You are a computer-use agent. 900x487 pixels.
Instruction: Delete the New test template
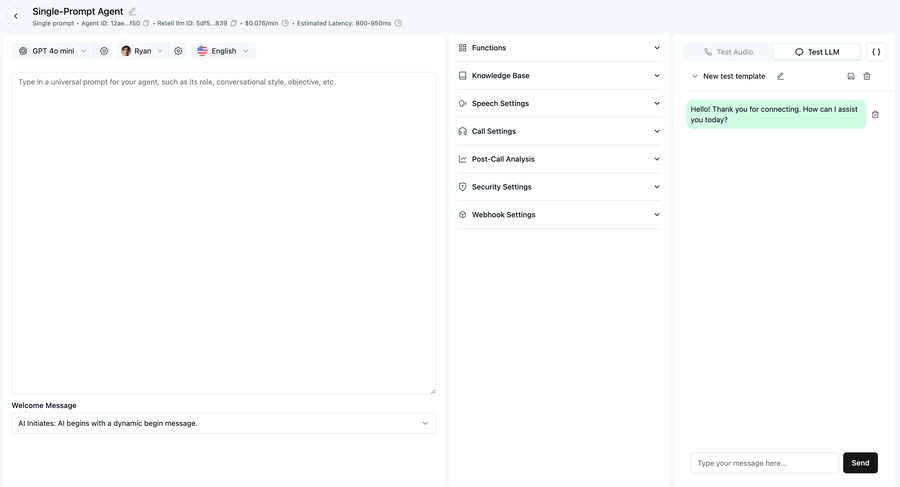click(x=867, y=76)
